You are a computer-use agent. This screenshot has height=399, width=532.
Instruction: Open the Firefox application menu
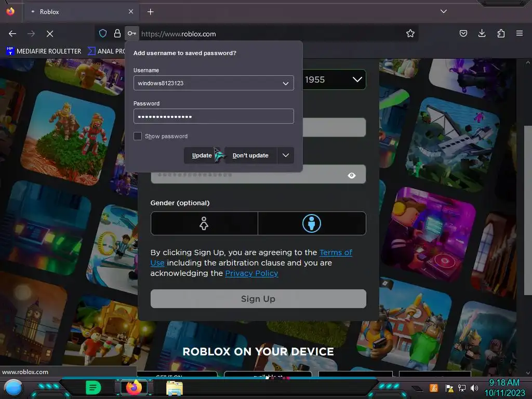pyautogui.click(x=520, y=33)
